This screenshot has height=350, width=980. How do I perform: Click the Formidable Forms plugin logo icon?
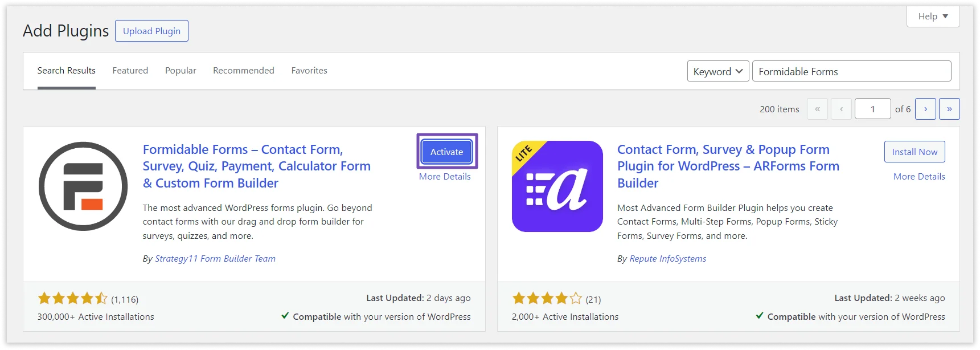[x=83, y=186]
